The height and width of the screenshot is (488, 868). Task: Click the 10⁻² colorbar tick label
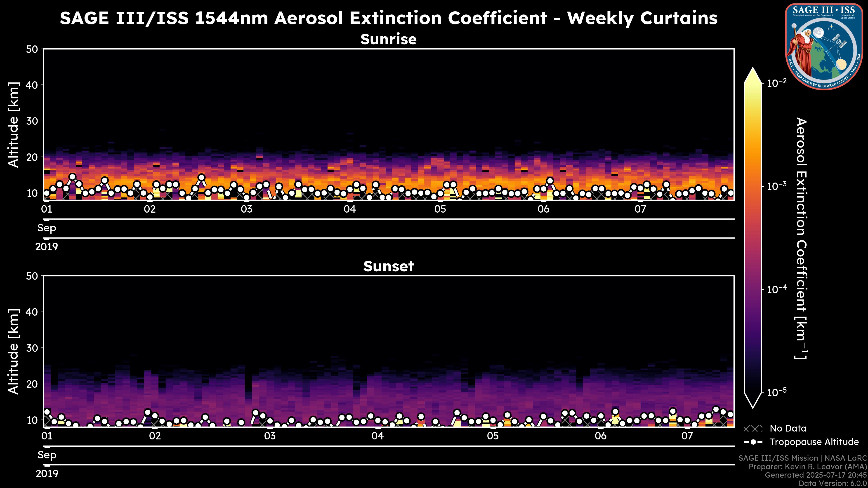[777, 83]
